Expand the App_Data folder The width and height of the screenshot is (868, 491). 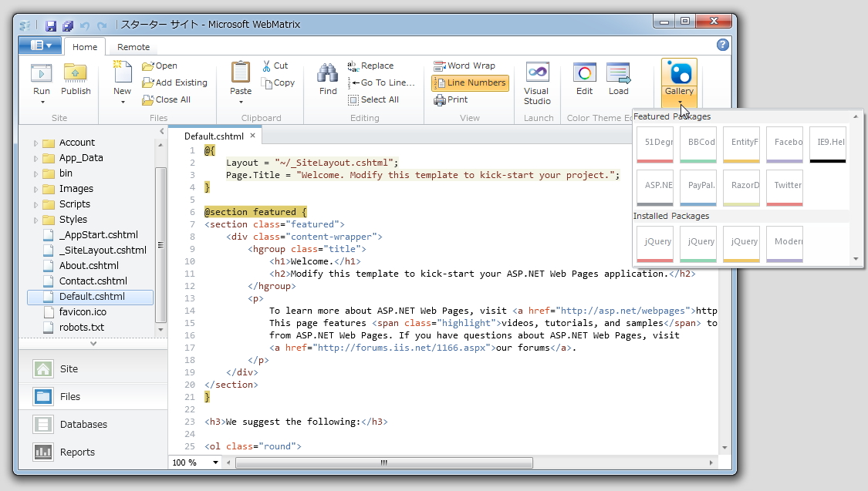click(x=35, y=159)
